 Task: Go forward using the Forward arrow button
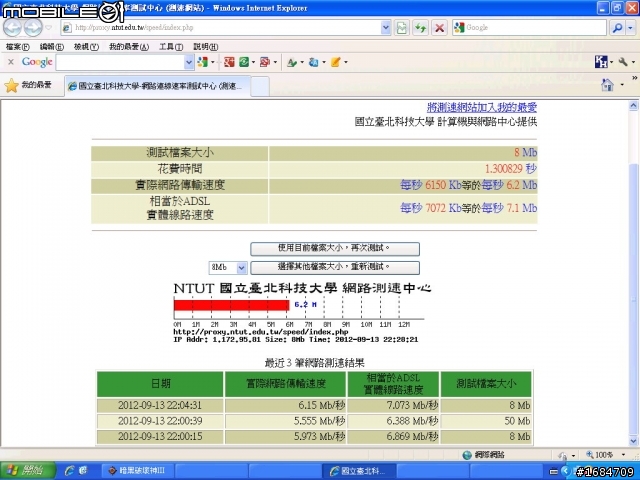[33, 27]
